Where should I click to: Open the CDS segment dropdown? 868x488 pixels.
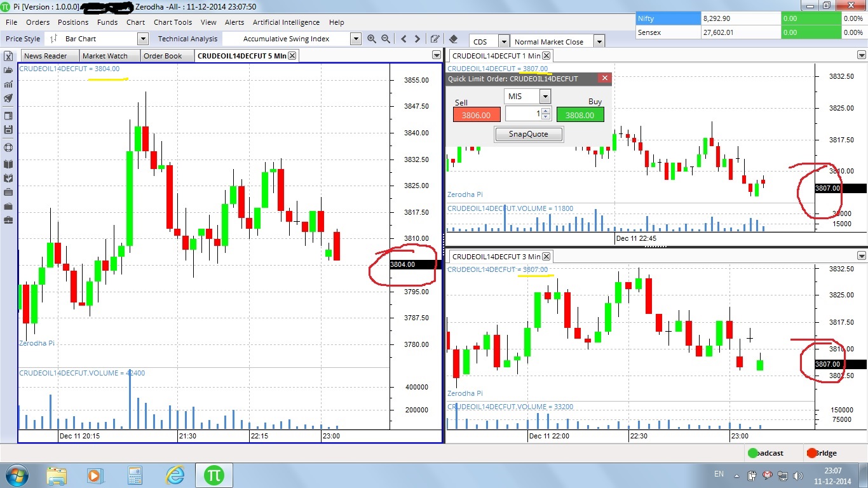click(x=504, y=41)
